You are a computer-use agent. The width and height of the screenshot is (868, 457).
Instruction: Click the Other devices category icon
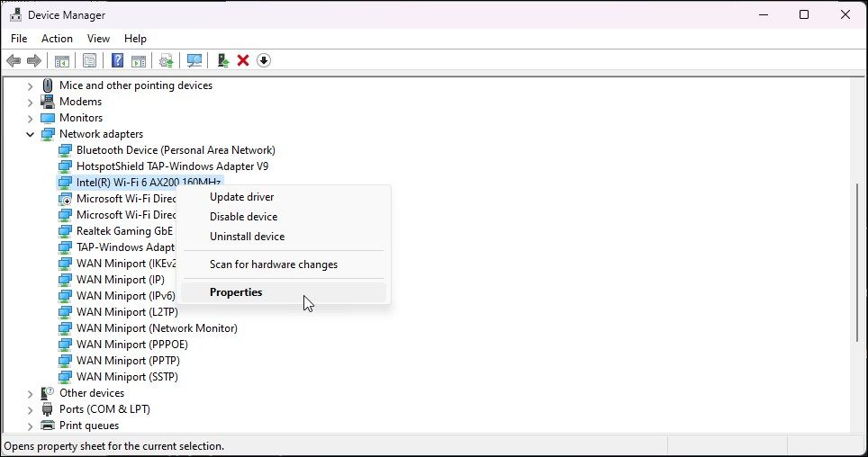click(x=48, y=393)
